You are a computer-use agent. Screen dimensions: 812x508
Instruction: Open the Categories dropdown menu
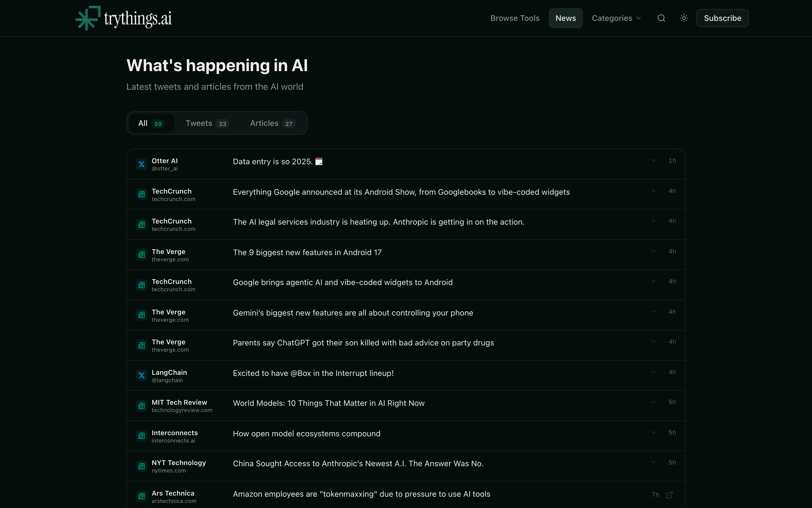click(616, 18)
